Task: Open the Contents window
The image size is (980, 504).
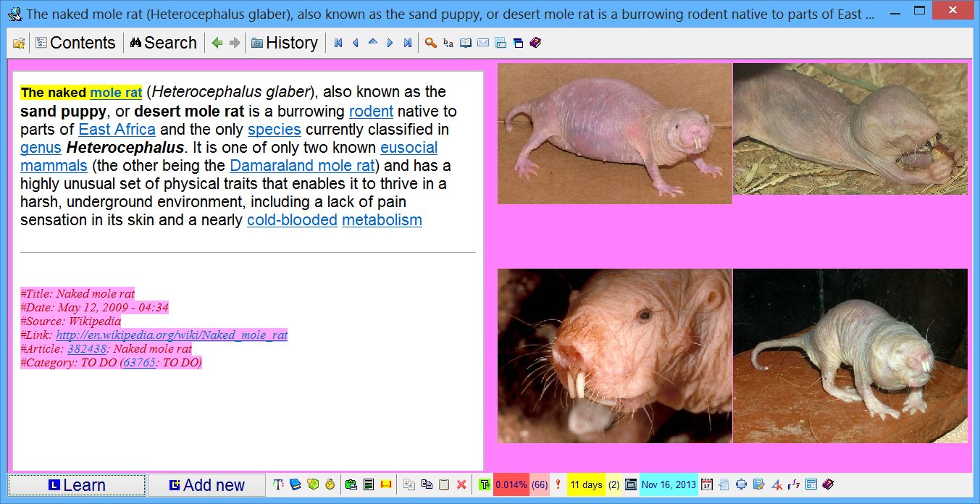Action: [75, 43]
